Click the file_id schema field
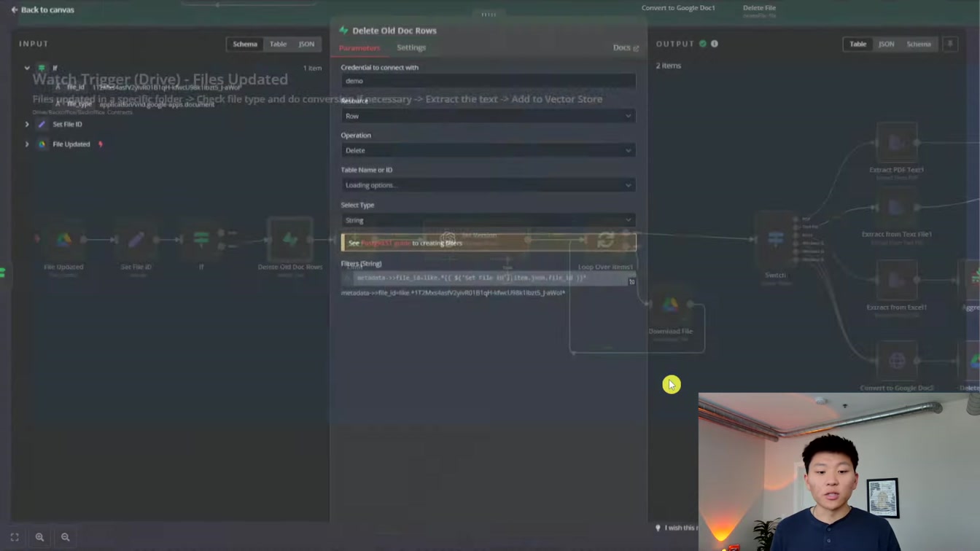This screenshot has height=551, width=980. pyautogui.click(x=76, y=87)
